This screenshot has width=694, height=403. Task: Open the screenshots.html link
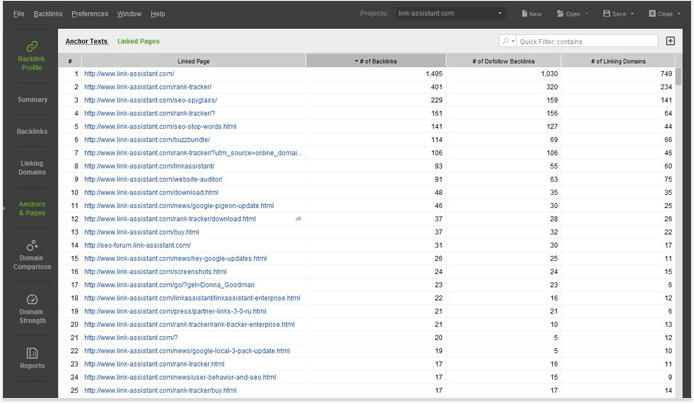(x=155, y=272)
